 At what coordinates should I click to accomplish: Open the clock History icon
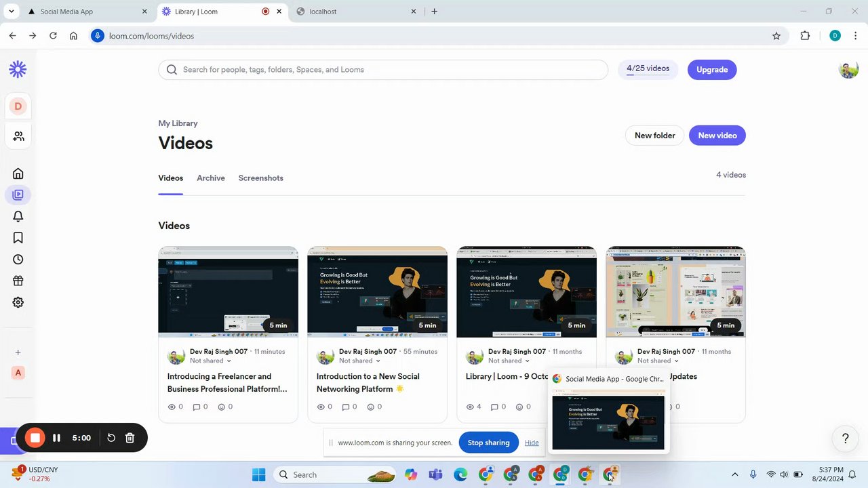pyautogui.click(x=18, y=260)
